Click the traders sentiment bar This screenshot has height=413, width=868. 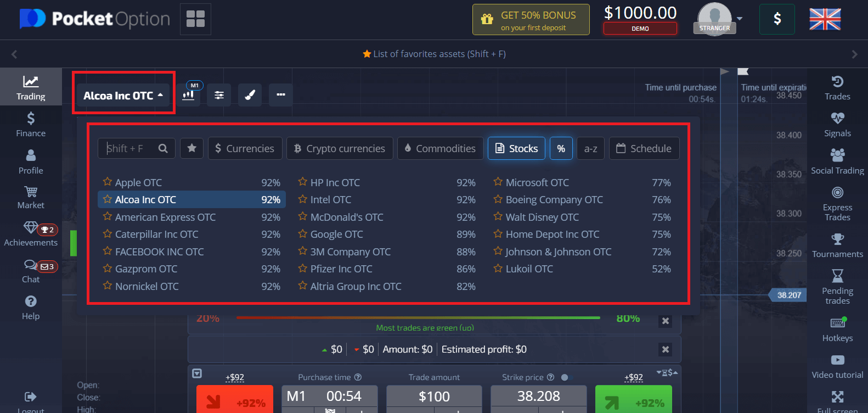point(418,317)
